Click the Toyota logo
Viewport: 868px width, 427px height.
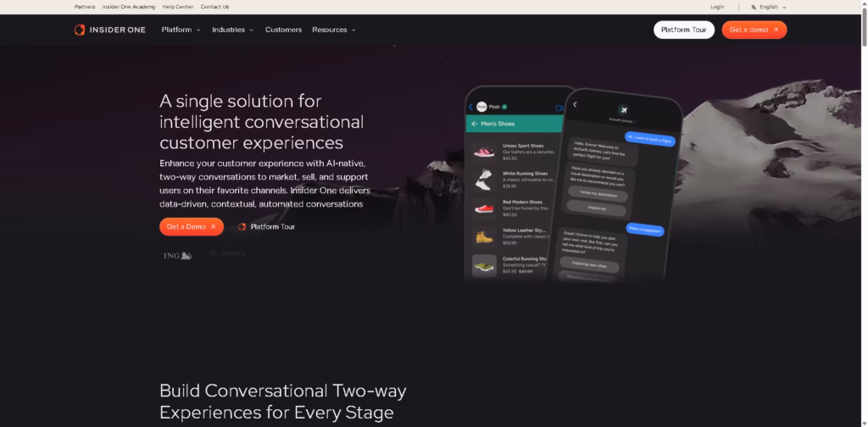[227, 254]
